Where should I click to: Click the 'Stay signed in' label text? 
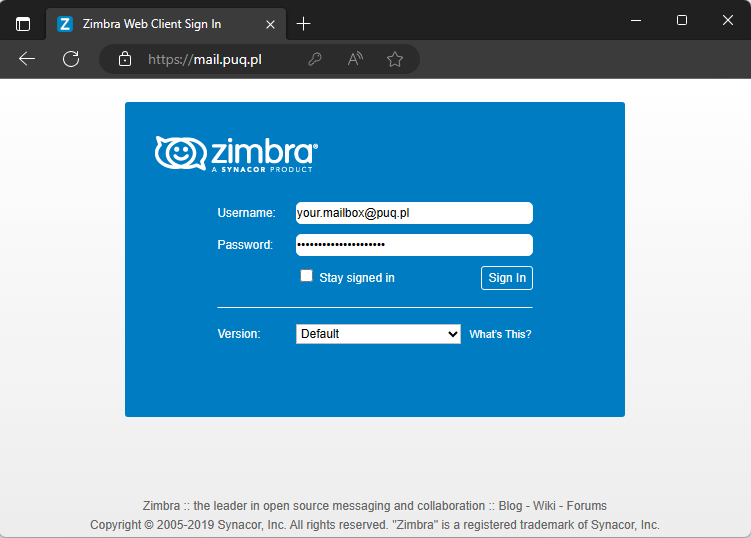click(x=357, y=278)
